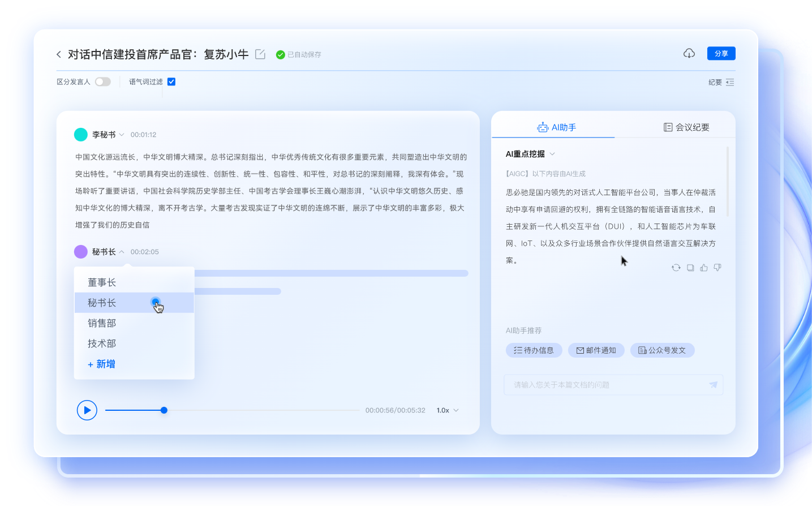This screenshot has height=507, width=812.
Task: Select 董事长 from speaker list
Action: 134,282
